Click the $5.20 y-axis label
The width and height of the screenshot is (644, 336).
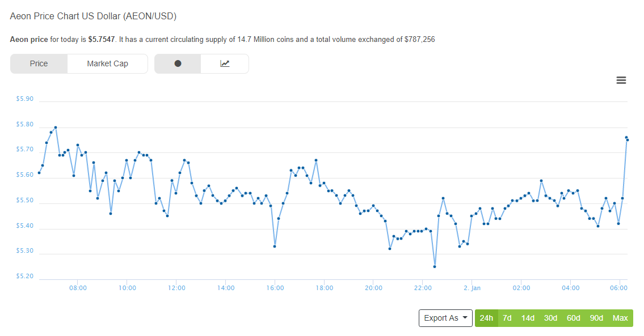pos(24,276)
